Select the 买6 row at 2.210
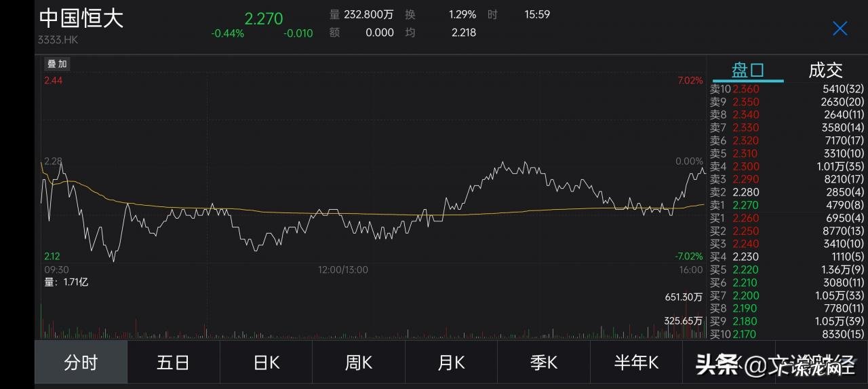 tap(787, 282)
